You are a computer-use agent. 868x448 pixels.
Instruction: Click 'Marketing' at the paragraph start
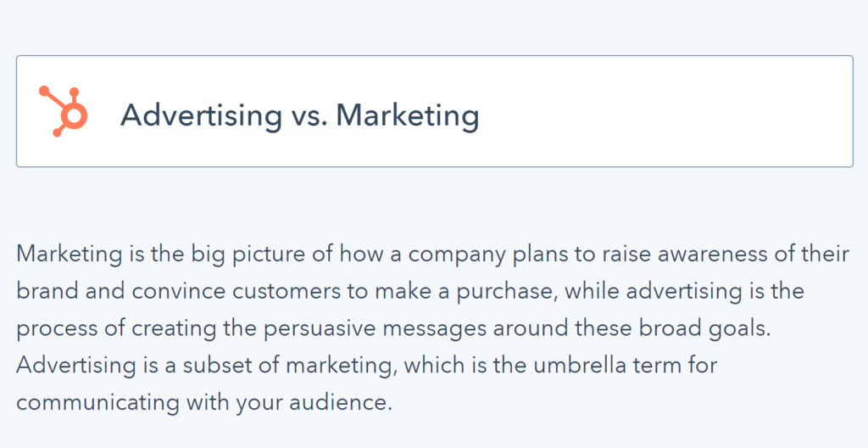point(70,255)
